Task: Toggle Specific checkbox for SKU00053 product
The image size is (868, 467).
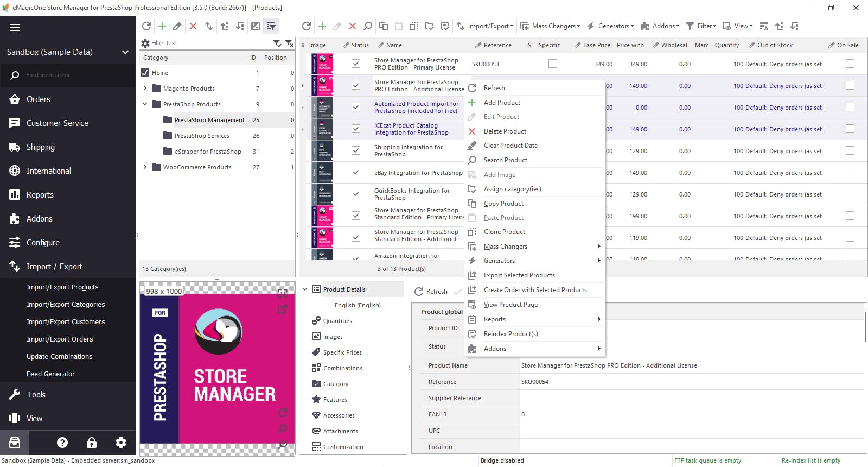Action: click(x=553, y=64)
